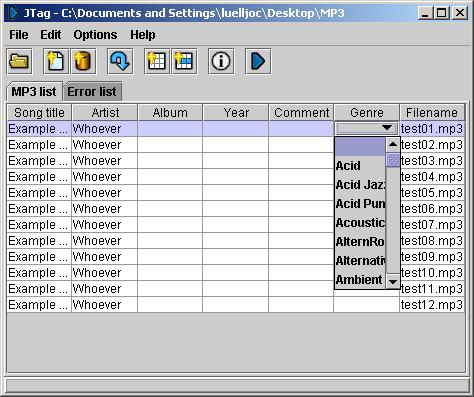
Task: Click the Whoever artist cell in test09.mp3 row
Action: pyautogui.click(x=104, y=257)
